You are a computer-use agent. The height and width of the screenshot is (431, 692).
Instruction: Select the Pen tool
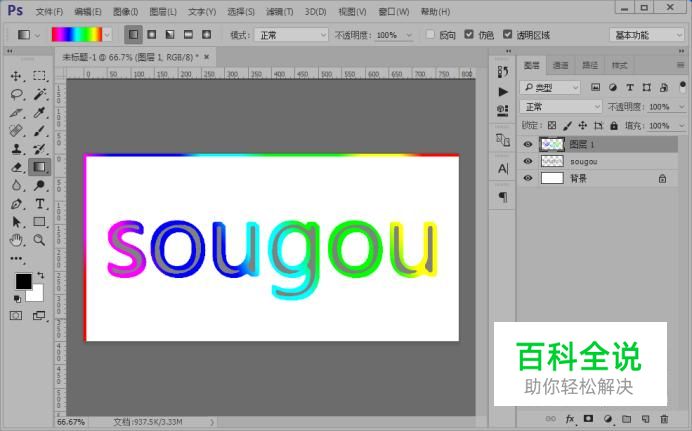(x=16, y=204)
